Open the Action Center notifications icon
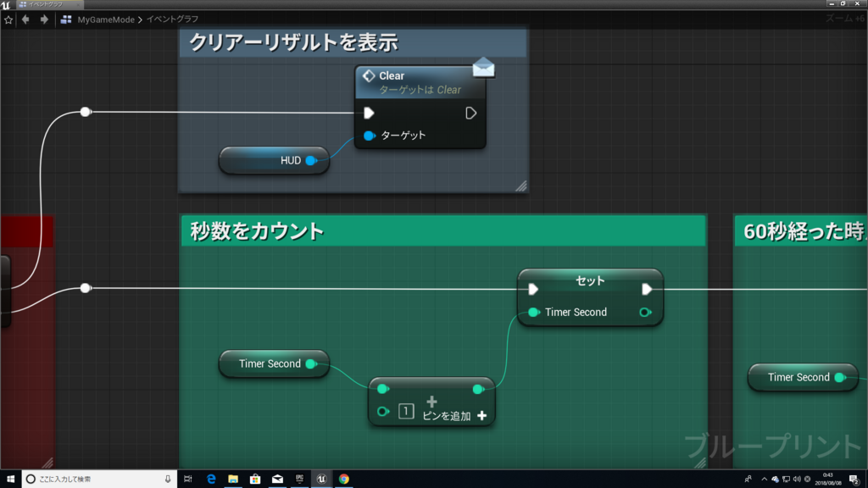Screen dimensions: 868x488 [852, 480]
